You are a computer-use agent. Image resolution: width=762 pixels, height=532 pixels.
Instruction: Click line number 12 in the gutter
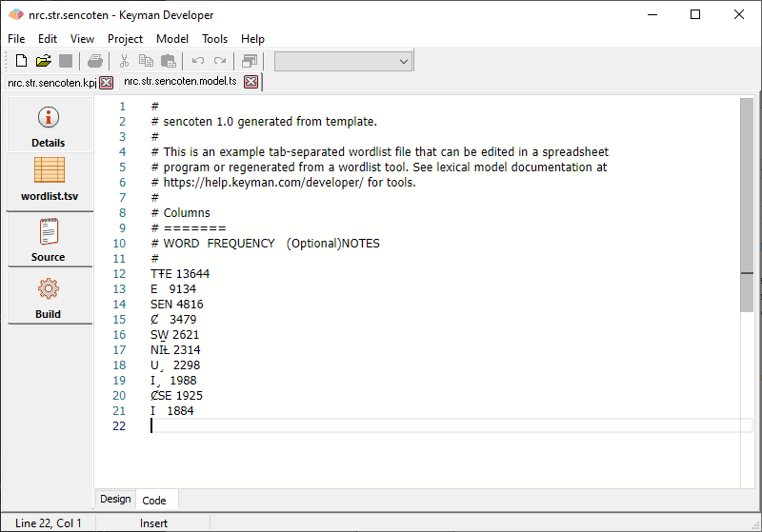[120, 274]
